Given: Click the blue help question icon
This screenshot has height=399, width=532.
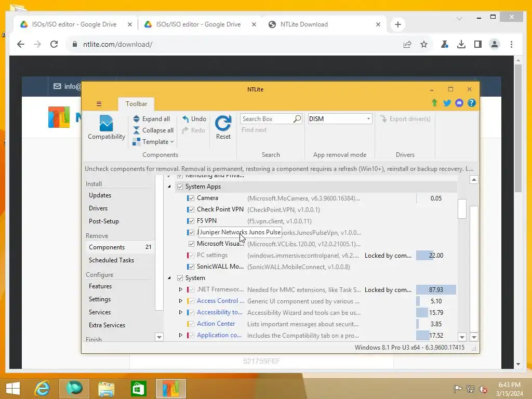Looking at the screenshot, I should (471, 103).
